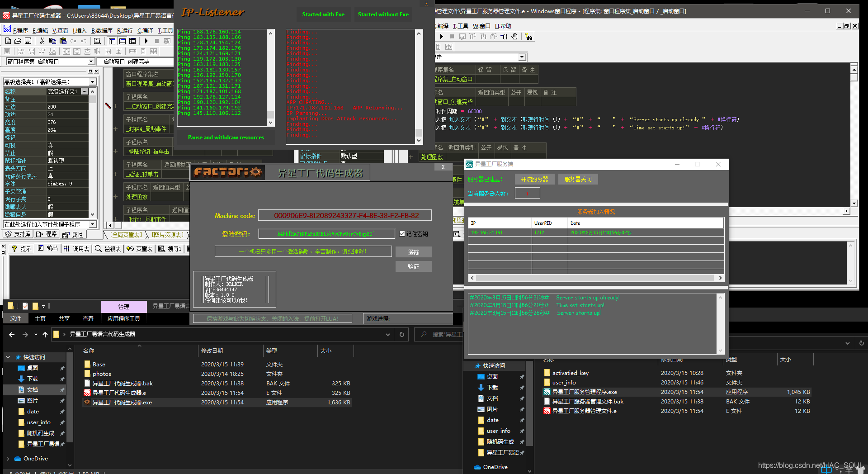This screenshot has width=868, height=474.
Task: Paste using the clipboard toolbar icon
Action: [63, 41]
